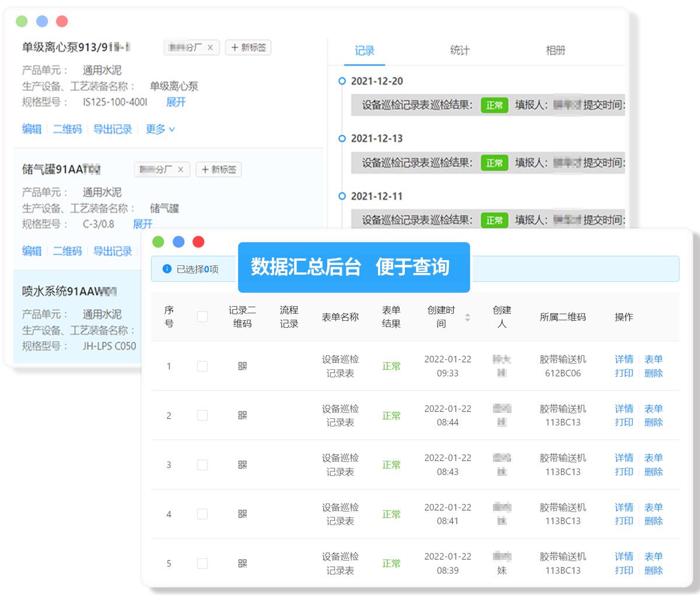Image resolution: width=700 pixels, height=595 pixels.
Task: Check the checkbox for row 1
Action: pos(202,366)
